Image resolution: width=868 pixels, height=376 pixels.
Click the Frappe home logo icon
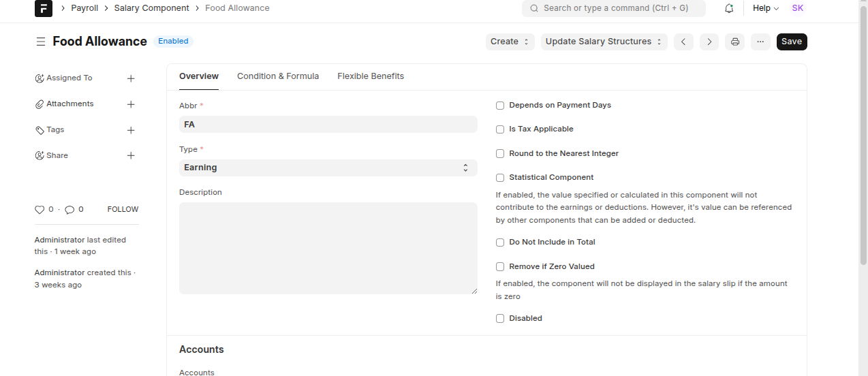coord(43,8)
